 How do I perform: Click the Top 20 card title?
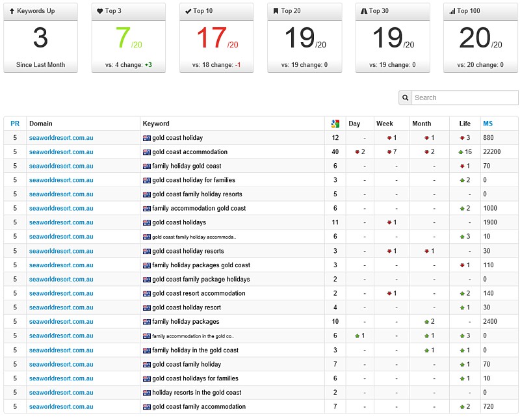point(291,11)
